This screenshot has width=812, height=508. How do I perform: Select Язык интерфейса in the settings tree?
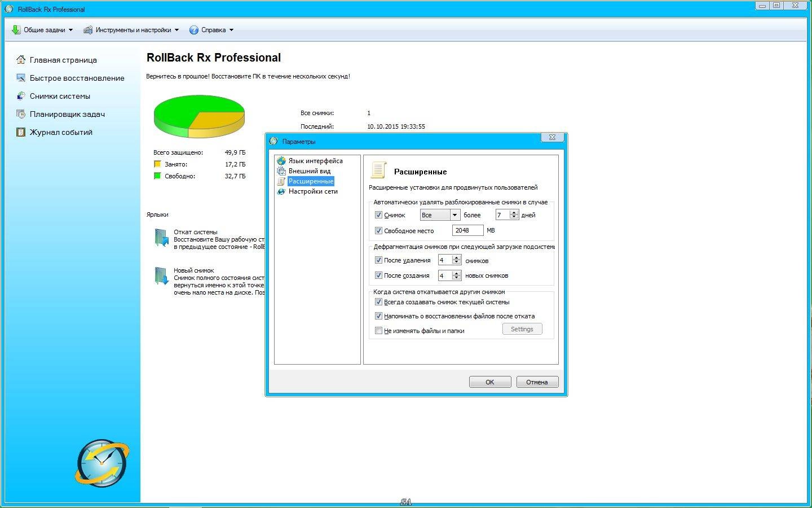click(315, 161)
